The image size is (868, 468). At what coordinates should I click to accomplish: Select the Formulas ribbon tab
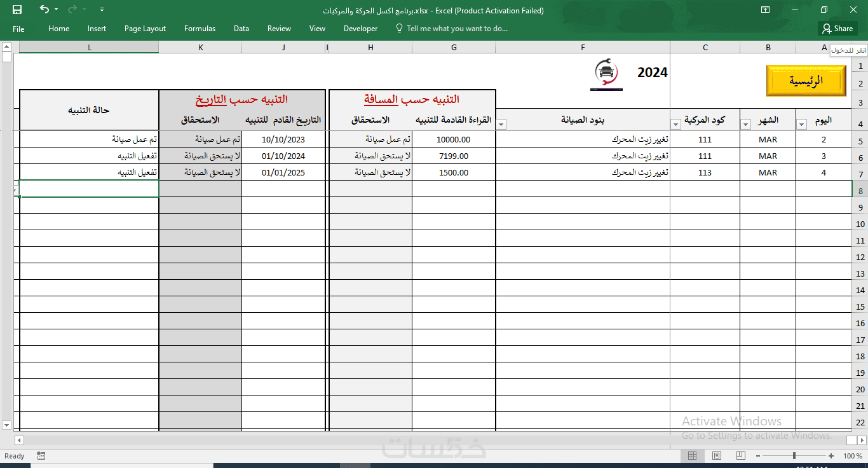200,29
